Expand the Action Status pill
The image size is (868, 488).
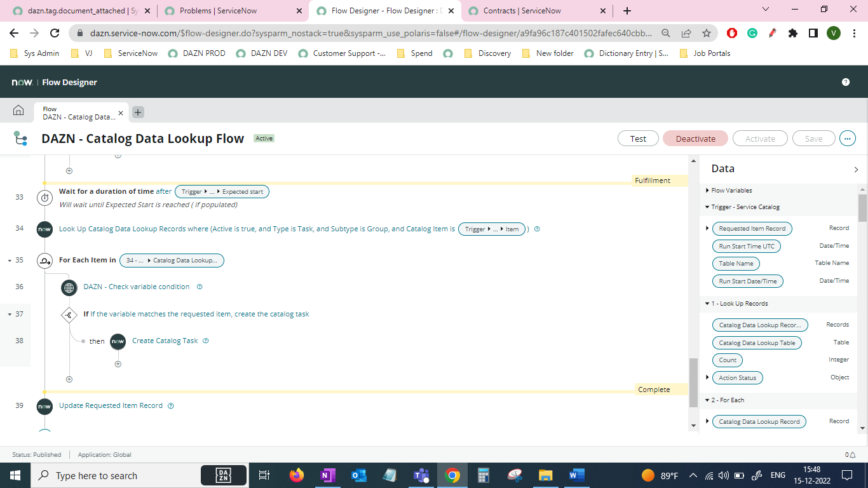pyautogui.click(x=707, y=377)
